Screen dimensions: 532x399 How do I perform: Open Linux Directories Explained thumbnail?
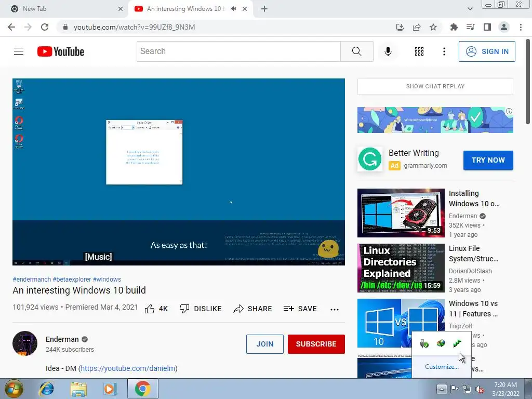pos(401,268)
